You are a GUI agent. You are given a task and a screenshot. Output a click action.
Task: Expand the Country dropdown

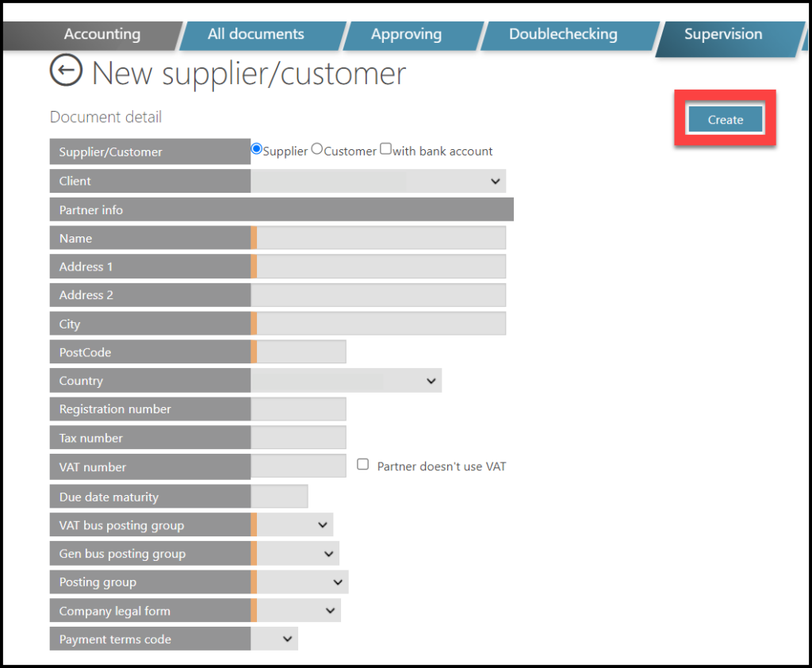click(x=346, y=381)
